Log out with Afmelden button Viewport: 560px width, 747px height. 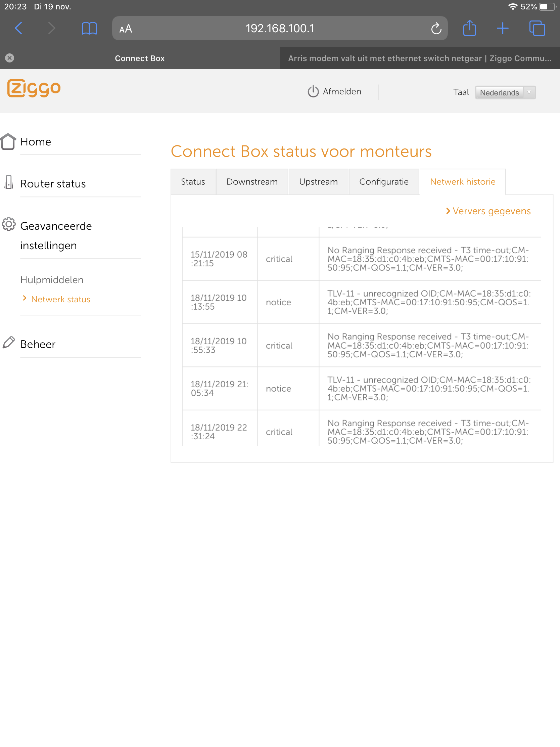334,91
